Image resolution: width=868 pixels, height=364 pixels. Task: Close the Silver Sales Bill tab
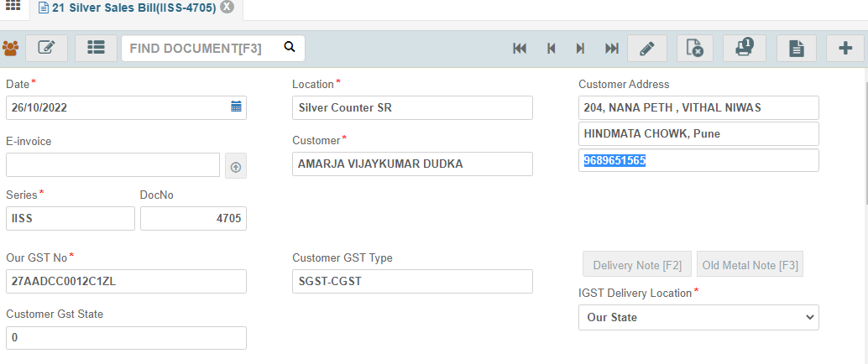click(227, 8)
